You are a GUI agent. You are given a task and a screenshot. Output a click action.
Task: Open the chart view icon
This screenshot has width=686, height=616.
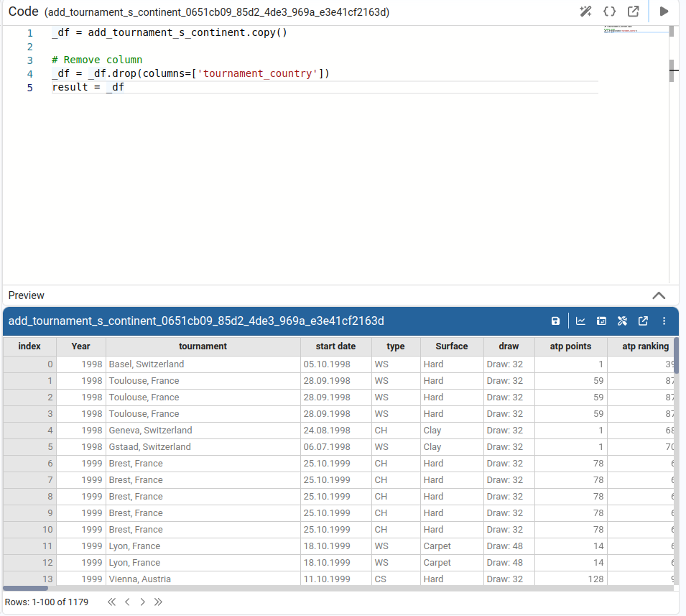tap(580, 321)
